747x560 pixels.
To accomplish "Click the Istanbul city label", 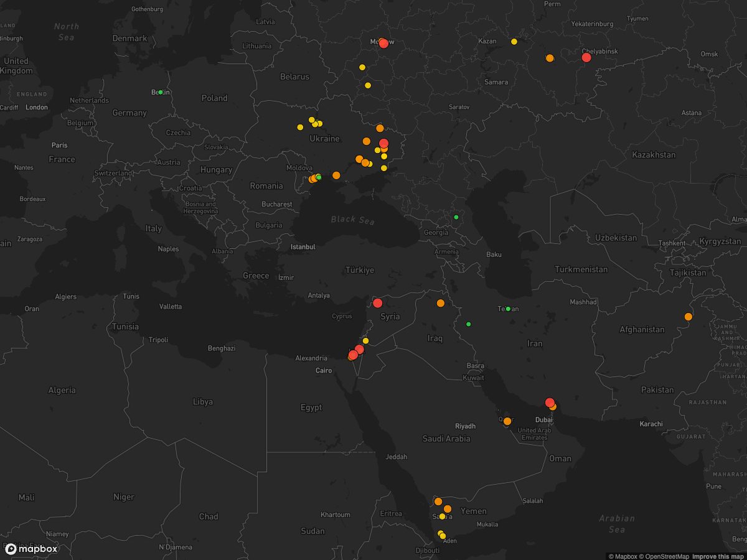I will click(x=303, y=247).
